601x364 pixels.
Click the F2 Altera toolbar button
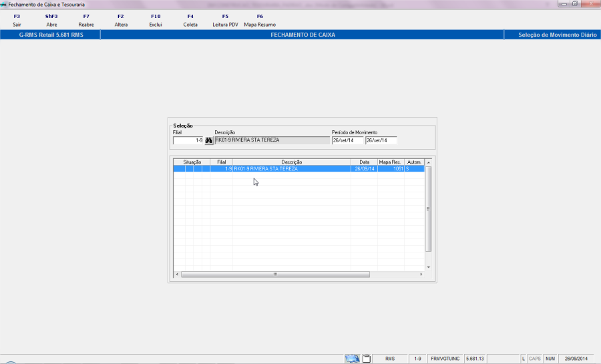pyautogui.click(x=121, y=20)
